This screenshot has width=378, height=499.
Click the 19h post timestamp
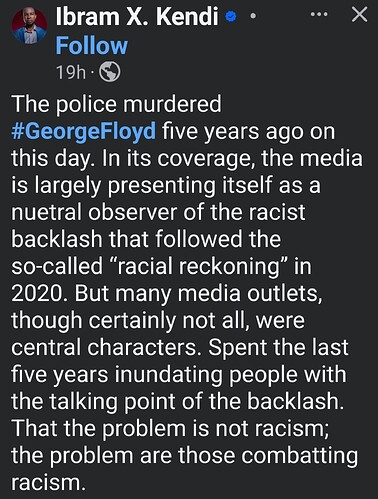click(x=71, y=72)
